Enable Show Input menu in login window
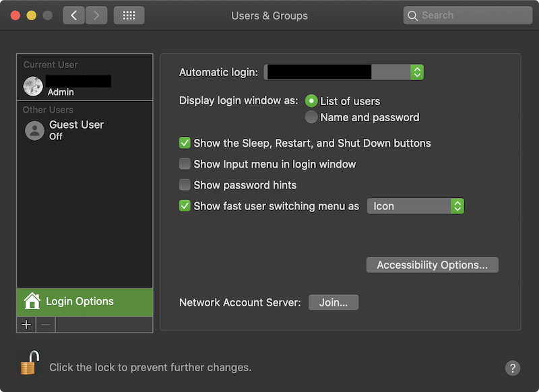The width and height of the screenshot is (539, 392). 185,164
